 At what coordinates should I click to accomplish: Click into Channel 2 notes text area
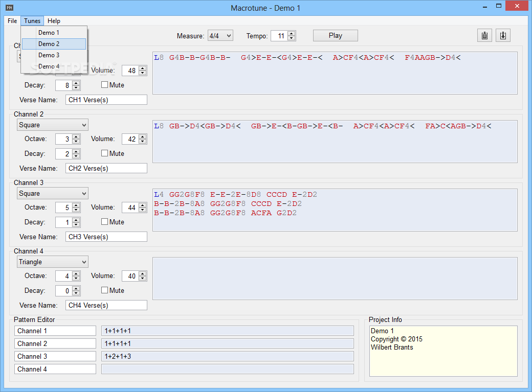(x=335, y=142)
